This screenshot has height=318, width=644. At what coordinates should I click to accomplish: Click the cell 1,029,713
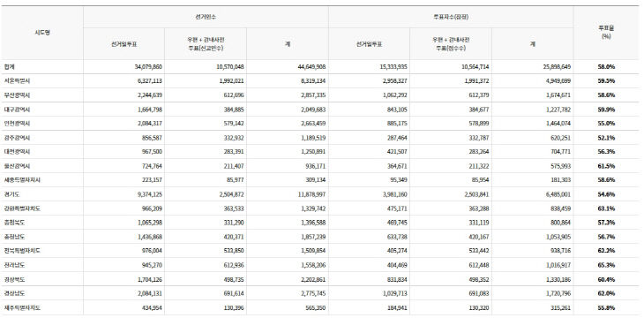tap(394, 294)
